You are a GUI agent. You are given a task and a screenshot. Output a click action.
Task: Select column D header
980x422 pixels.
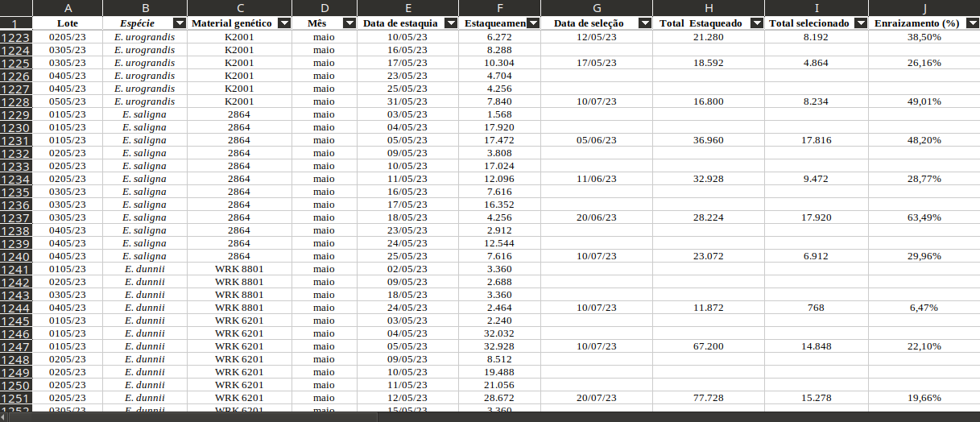[x=324, y=8]
